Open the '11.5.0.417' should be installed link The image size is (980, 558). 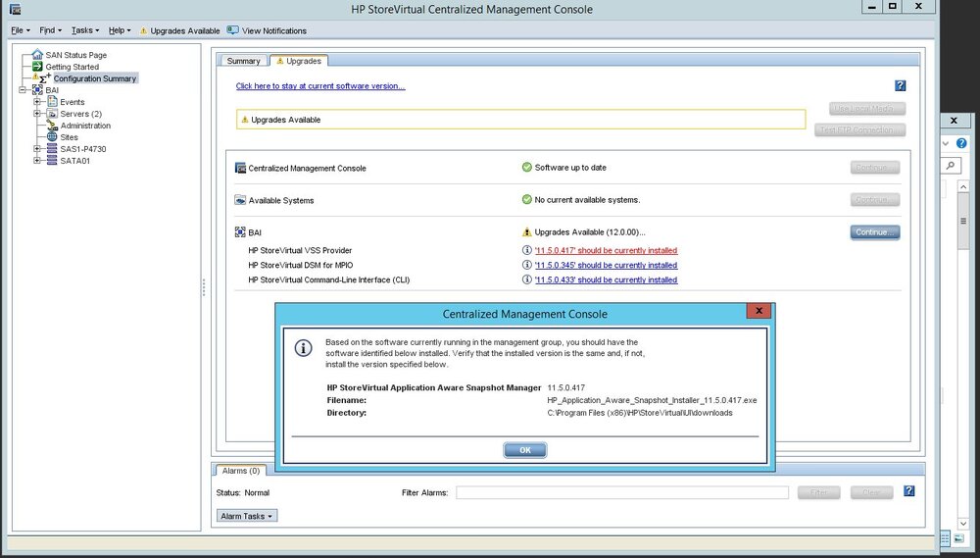(607, 250)
